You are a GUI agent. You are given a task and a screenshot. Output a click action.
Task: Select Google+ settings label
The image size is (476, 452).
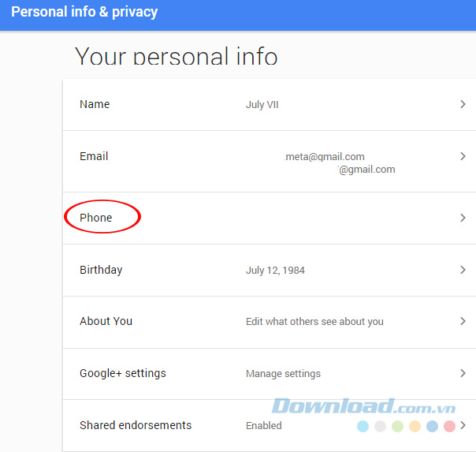click(x=123, y=373)
